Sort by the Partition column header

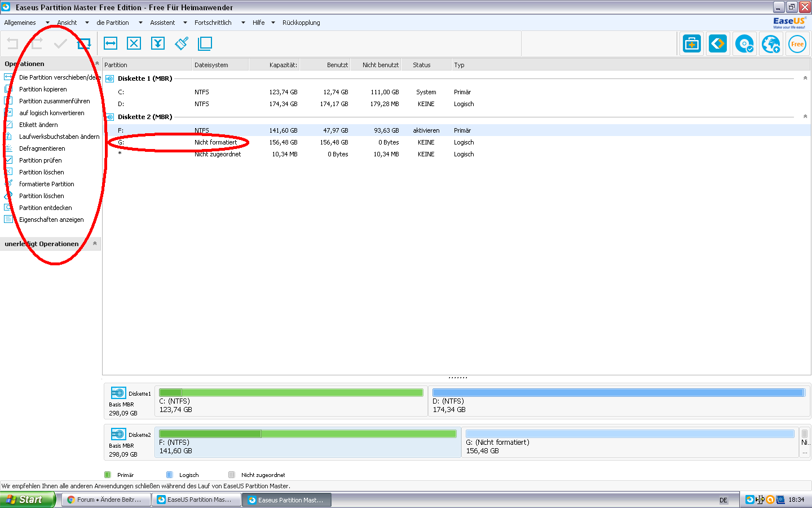pos(147,65)
